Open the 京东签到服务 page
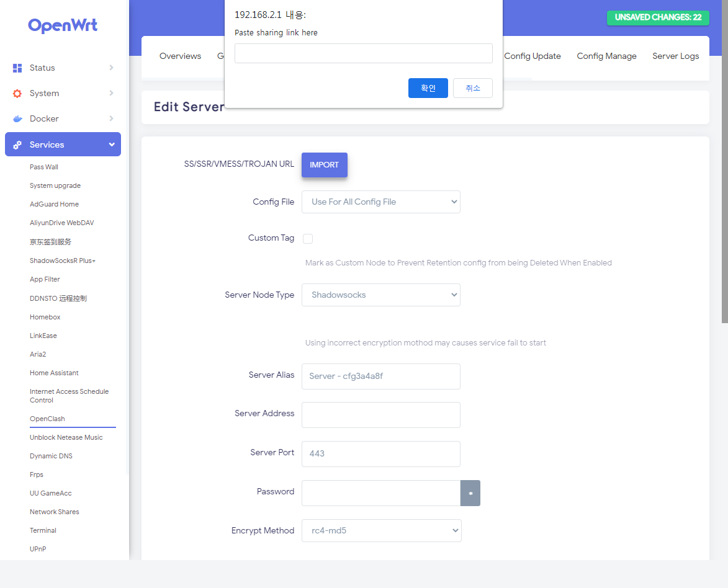The height and width of the screenshot is (588, 728). (x=51, y=242)
